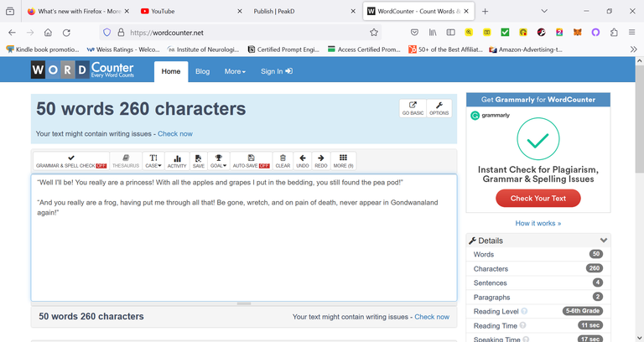The image size is (644, 342).
Task: Go to the browser Home page
Action: pyautogui.click(x=48, y=33)
